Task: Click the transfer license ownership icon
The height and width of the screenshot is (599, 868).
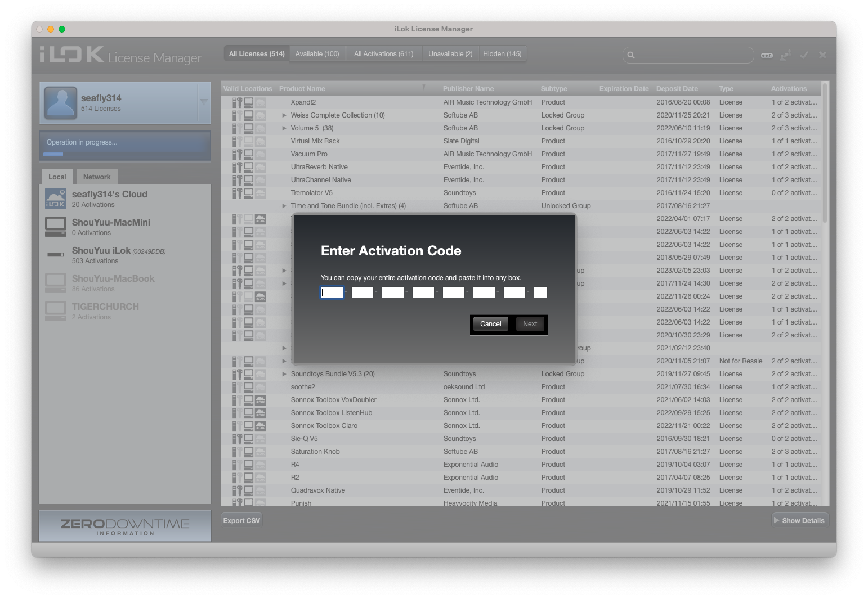Action: tap(785, 55)
